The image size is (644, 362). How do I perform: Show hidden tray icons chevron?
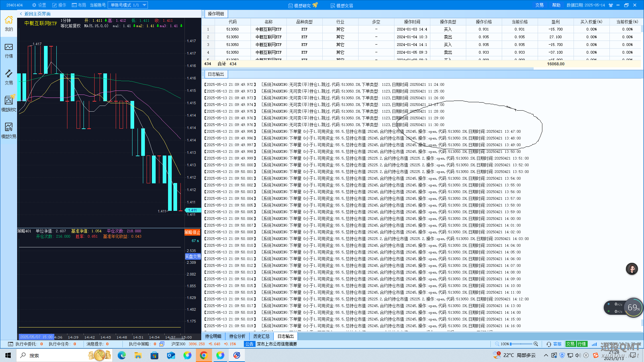click(546, 355)
